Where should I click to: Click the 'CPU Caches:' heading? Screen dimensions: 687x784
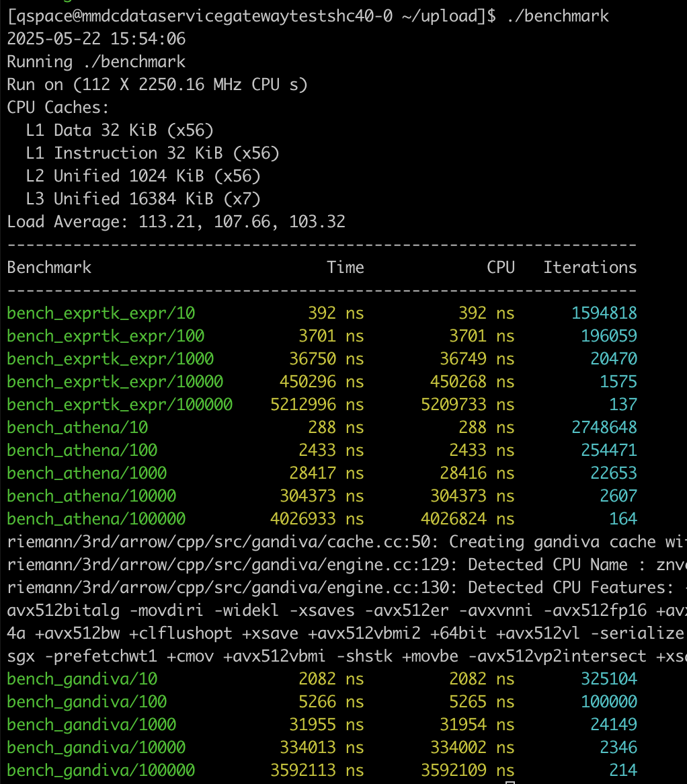[58, 108]
